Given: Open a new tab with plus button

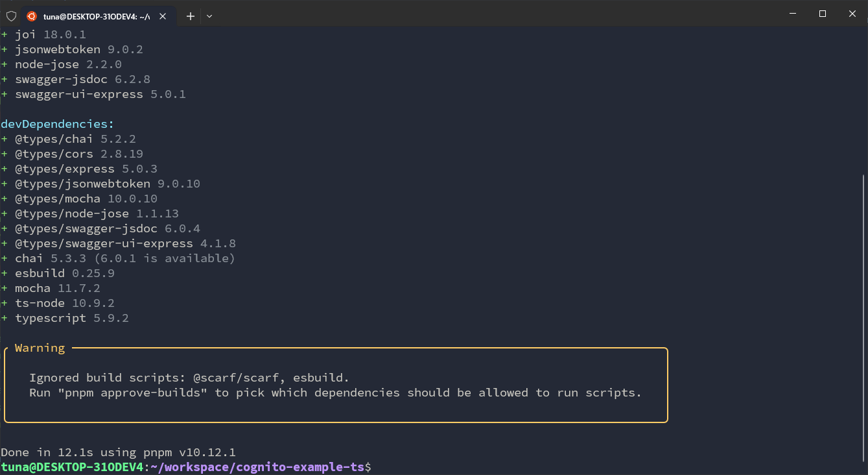Looking at the screenshot, I should point(191,16).
